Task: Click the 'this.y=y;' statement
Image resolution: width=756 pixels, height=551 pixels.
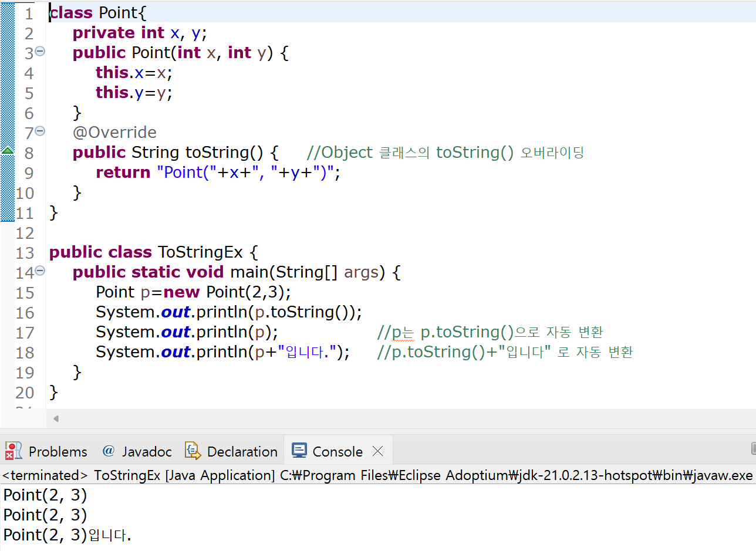Action: [134, 93]
